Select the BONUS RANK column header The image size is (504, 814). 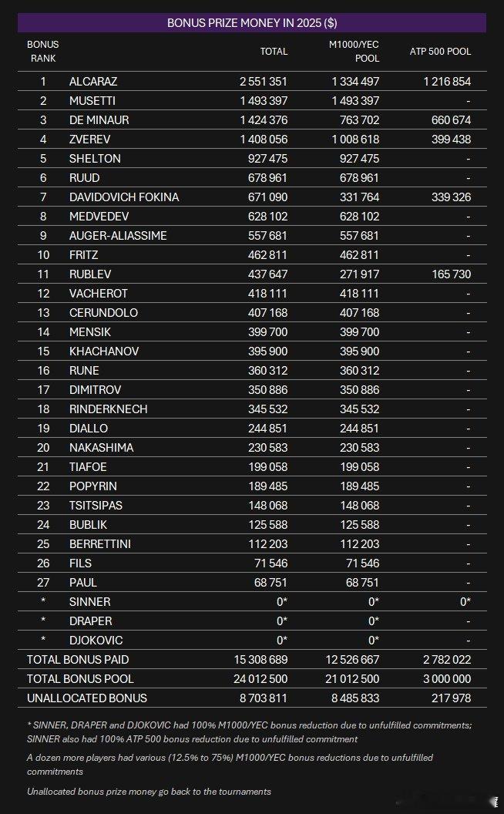[43, 52]
